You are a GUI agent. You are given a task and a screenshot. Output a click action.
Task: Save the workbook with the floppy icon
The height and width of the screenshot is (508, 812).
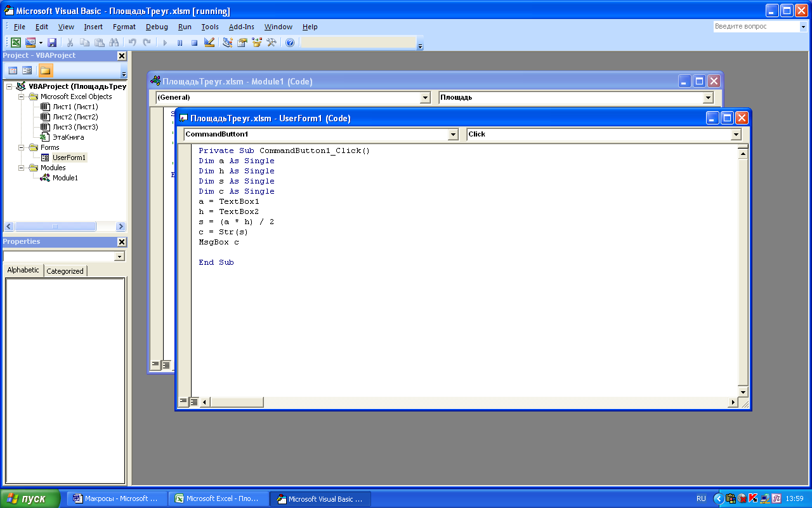52,43
